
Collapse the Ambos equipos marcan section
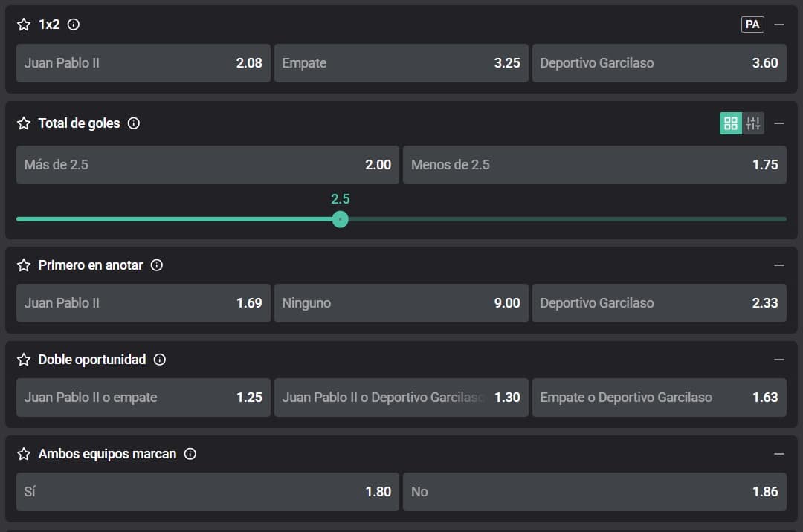click(x=779, y=454)
